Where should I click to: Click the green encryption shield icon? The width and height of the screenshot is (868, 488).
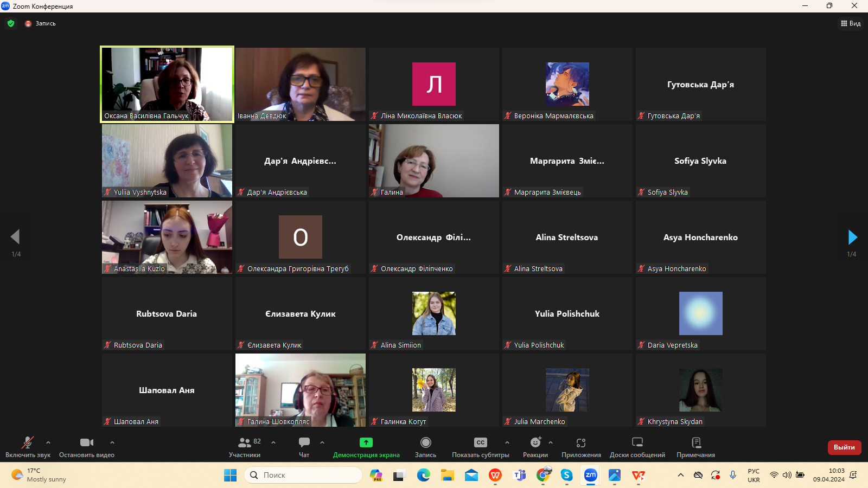click(x=11, y=23)
